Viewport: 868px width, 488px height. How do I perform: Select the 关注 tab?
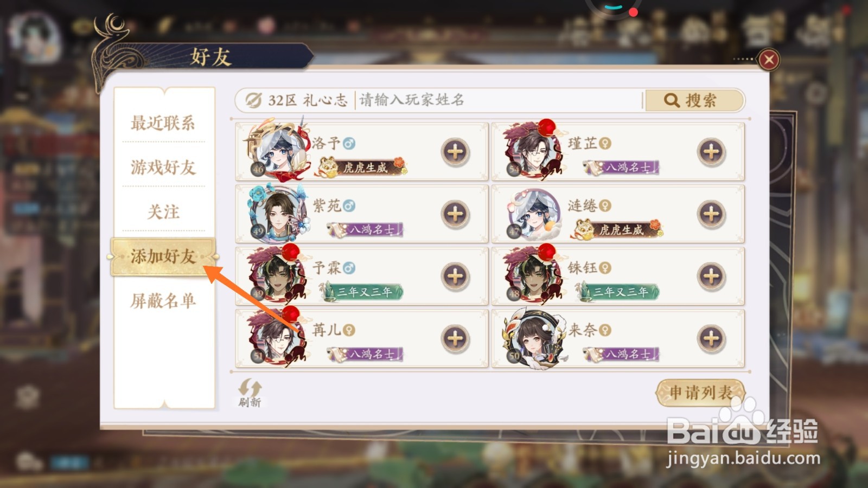click(163, 211)
